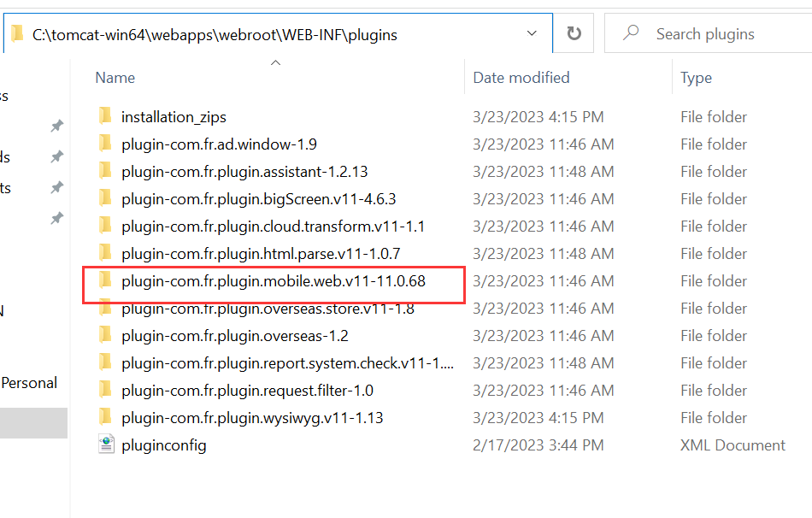The width and height of the screenshot is (812, 518).
Task: Select plugin-com.fr.plugin.overseas-1.2 folder icon
Action: click(105, 334)
